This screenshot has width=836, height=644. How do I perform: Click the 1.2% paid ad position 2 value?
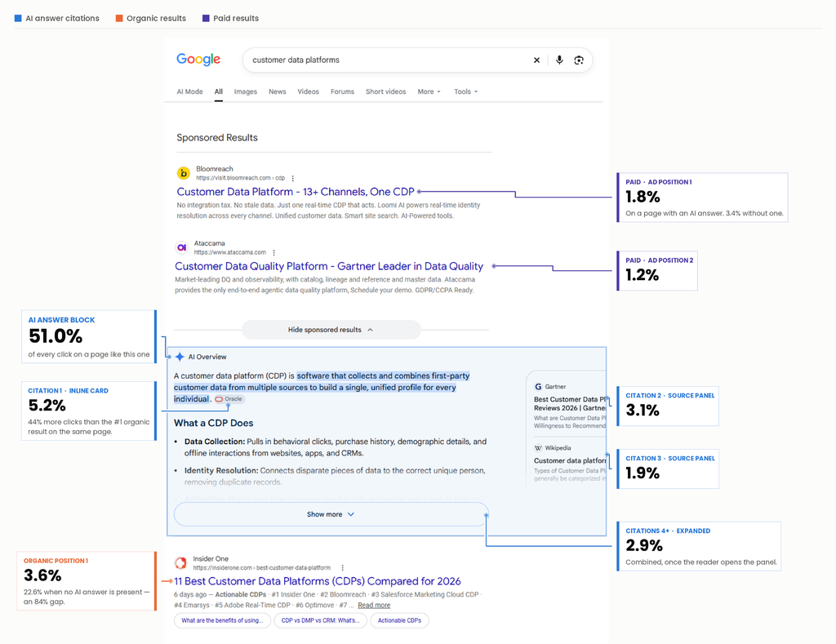tap(642, 275)
